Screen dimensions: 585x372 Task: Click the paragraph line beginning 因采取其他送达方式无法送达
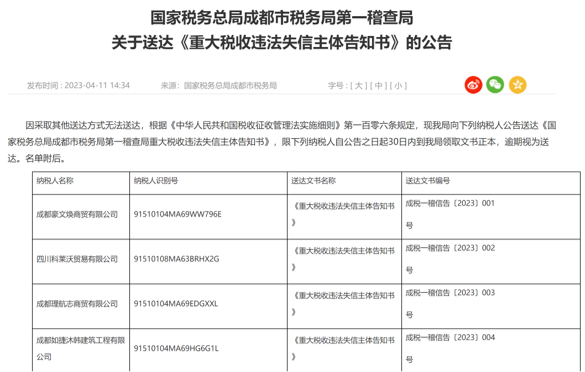(291, 125)
